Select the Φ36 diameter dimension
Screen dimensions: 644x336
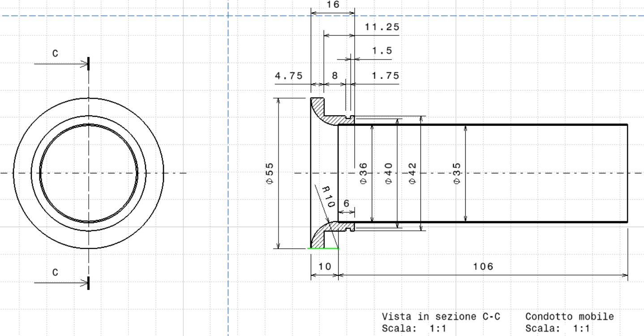pyautogui.click(x=363, y=173)
